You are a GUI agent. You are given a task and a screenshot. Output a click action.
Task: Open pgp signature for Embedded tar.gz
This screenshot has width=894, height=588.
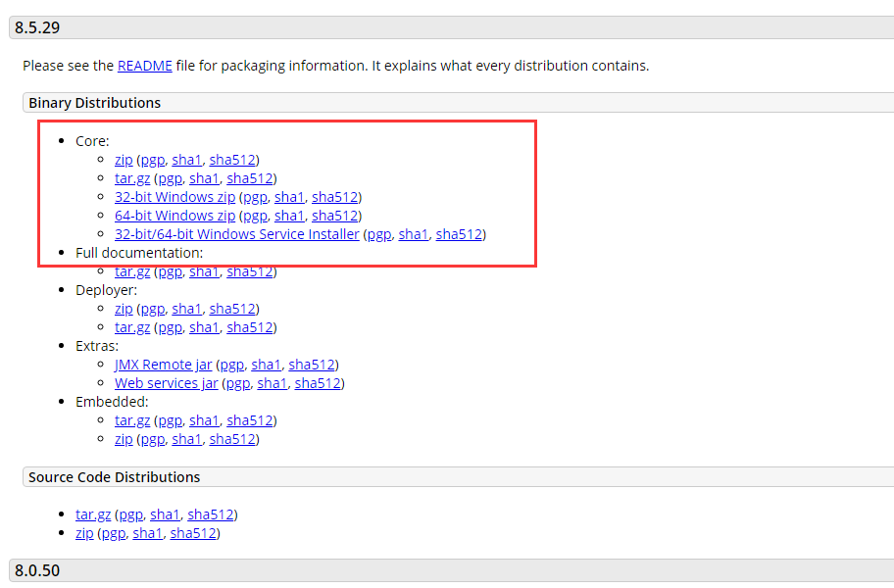point(171,420)
